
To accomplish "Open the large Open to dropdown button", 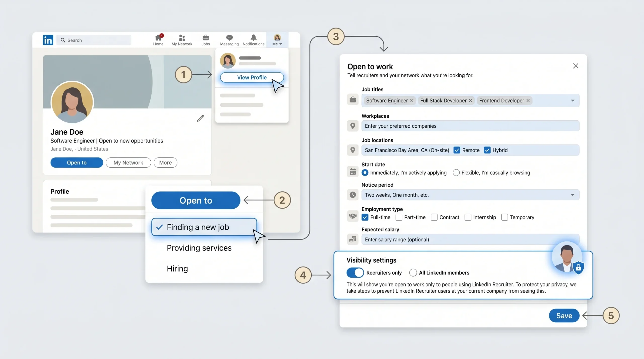I will point(196,200).
